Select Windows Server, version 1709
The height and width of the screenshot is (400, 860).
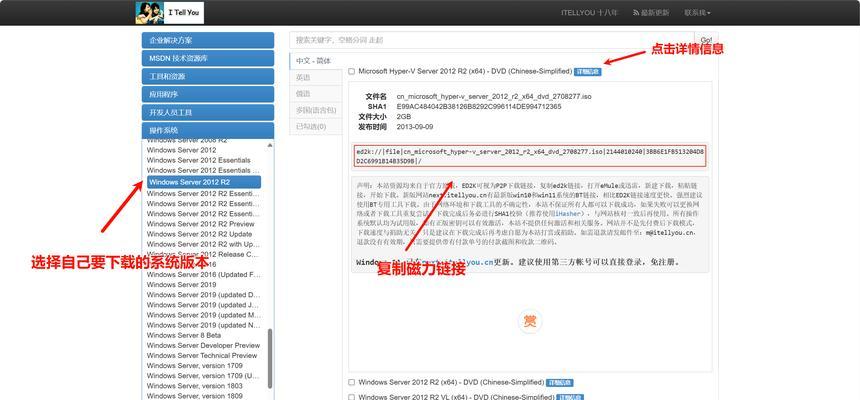coord(195,365)
